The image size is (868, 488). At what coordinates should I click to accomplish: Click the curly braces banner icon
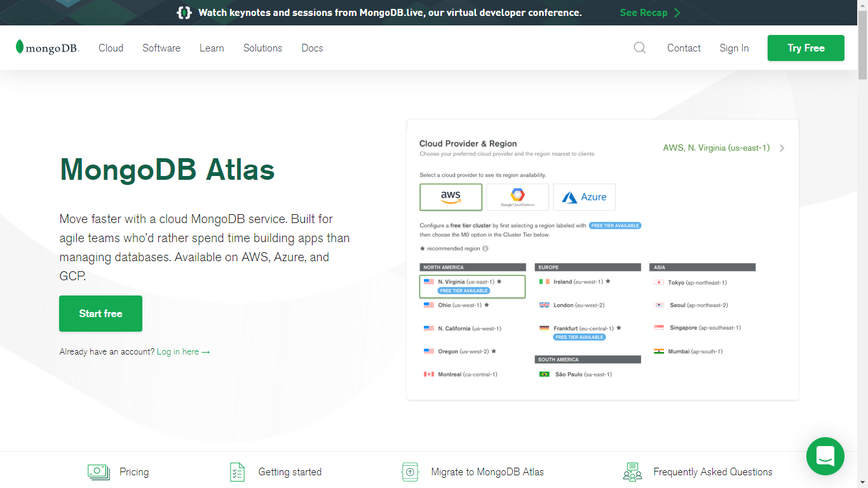(184, 13)
